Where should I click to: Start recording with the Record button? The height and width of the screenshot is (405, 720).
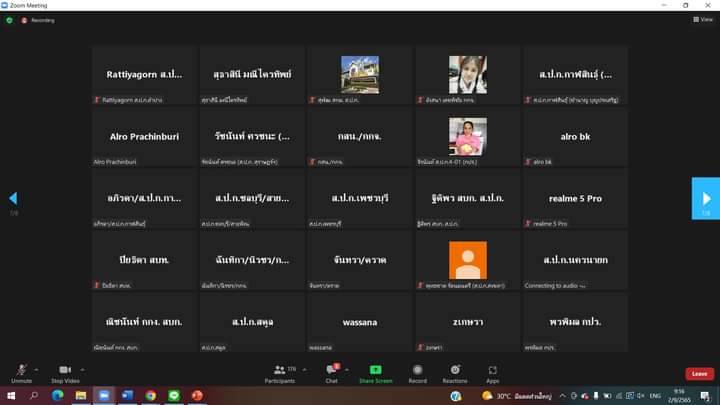point(417,372)
